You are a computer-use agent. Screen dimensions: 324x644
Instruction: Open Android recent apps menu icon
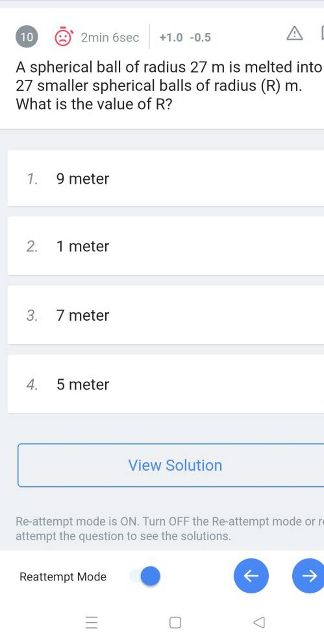coord(91,622)
